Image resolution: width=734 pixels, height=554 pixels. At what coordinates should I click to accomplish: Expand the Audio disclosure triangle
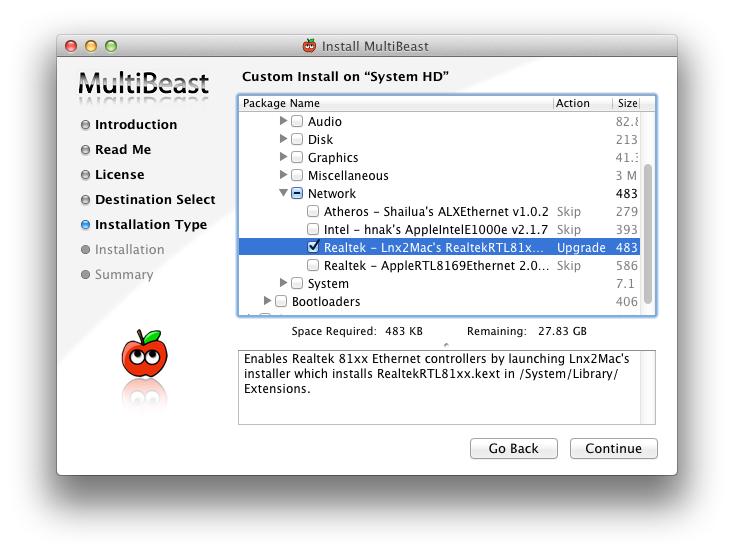tap(283, 121)
